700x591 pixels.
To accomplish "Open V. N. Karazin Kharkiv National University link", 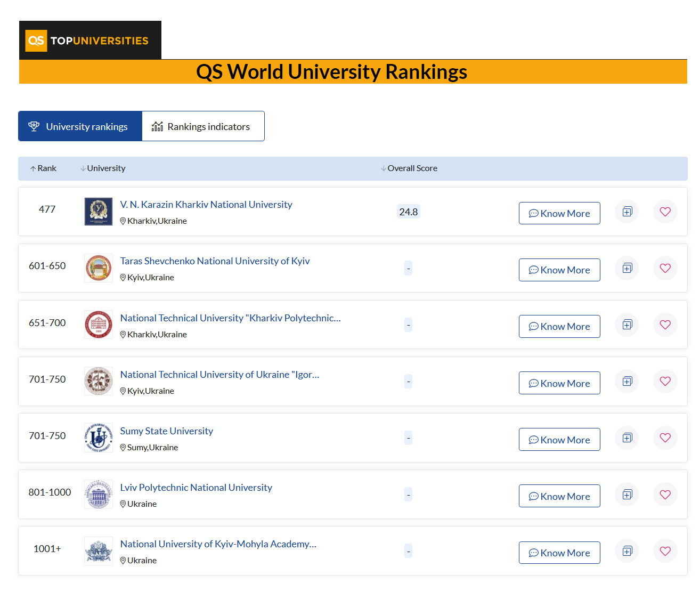I will [206, 205].
